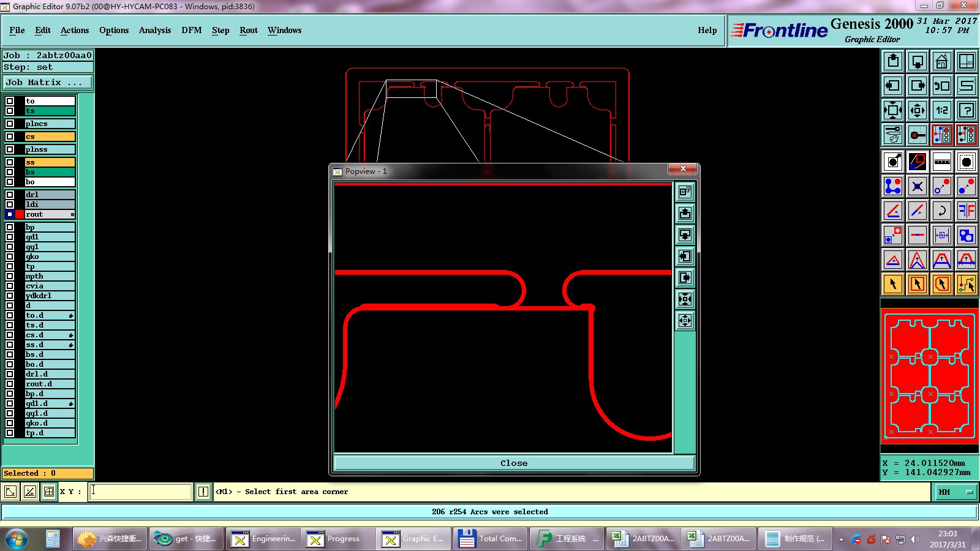This screenshot has height=551, width=980.
Task: Select the rectangle area selection arrow tool
Action: [918, 284]
